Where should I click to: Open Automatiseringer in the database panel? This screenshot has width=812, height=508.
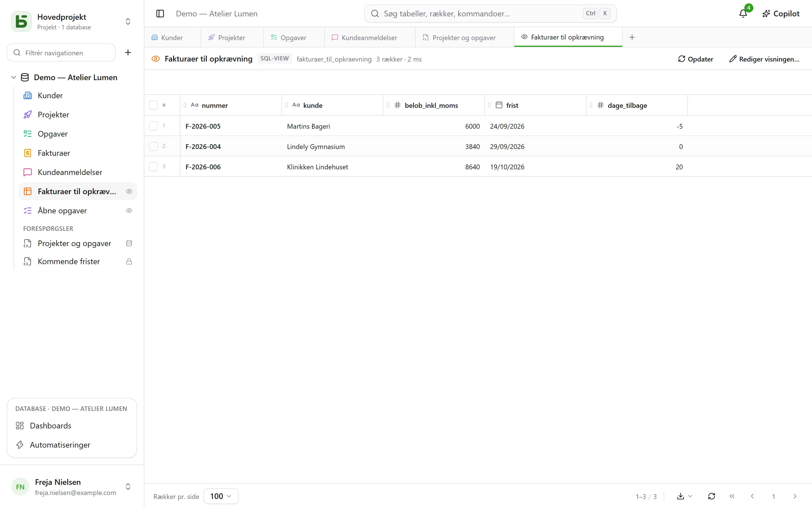coord(72,445)
